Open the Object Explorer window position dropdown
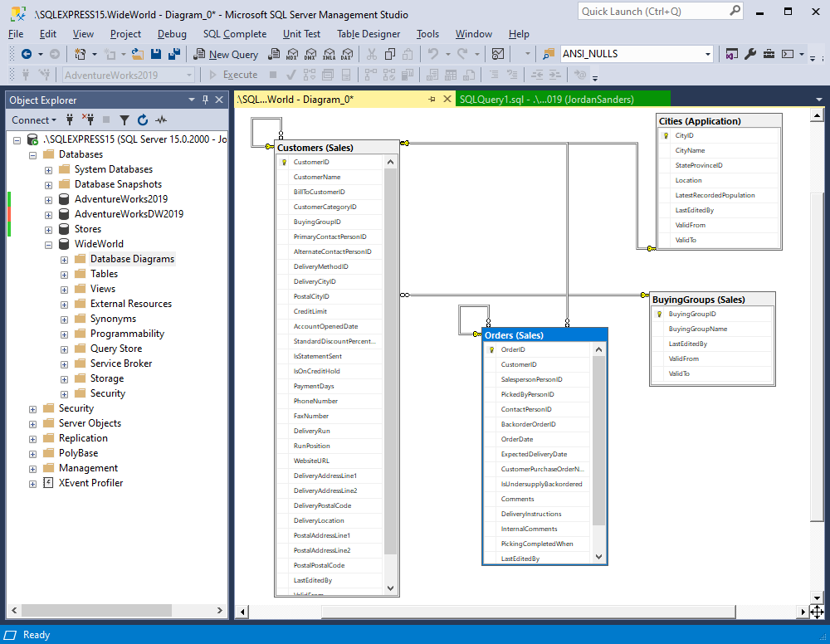 click(x=192, y=100)
